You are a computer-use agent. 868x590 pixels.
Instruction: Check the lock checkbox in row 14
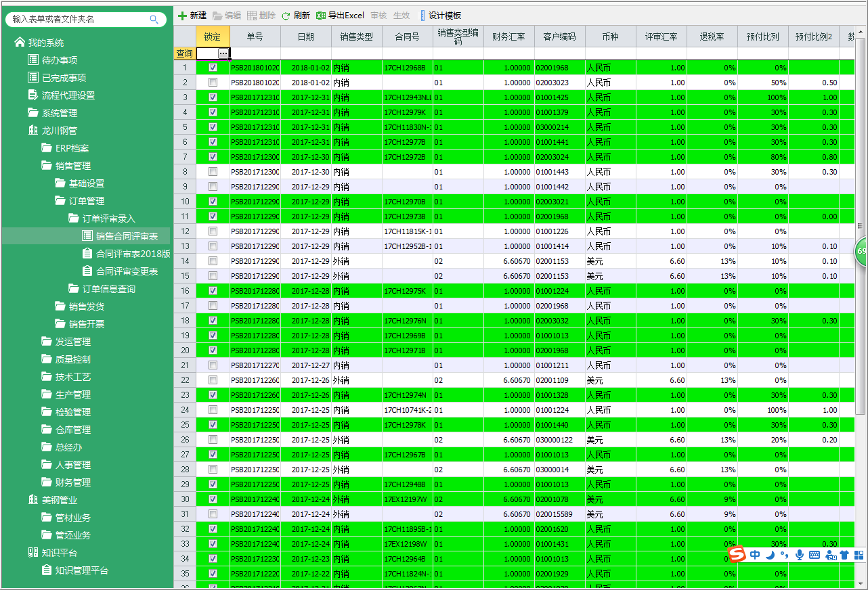click(x=213, y=261)
